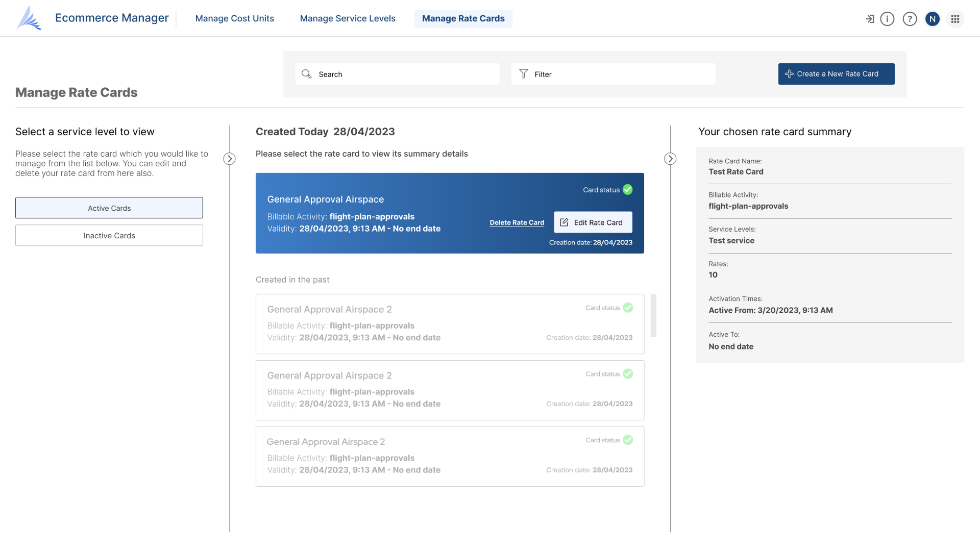This screenshot has width=980, height=551.
Task: Click the sign-out arrow icon
Action: 870,19
